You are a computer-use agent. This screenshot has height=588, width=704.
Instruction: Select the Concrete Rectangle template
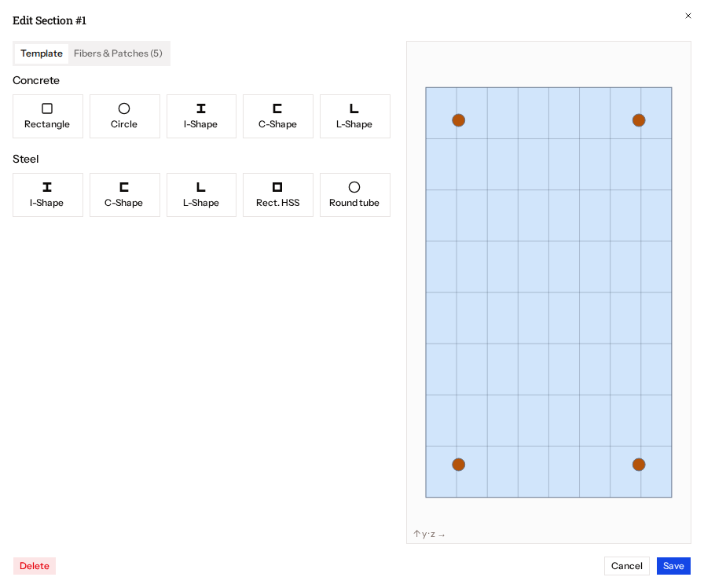[48, 116]
